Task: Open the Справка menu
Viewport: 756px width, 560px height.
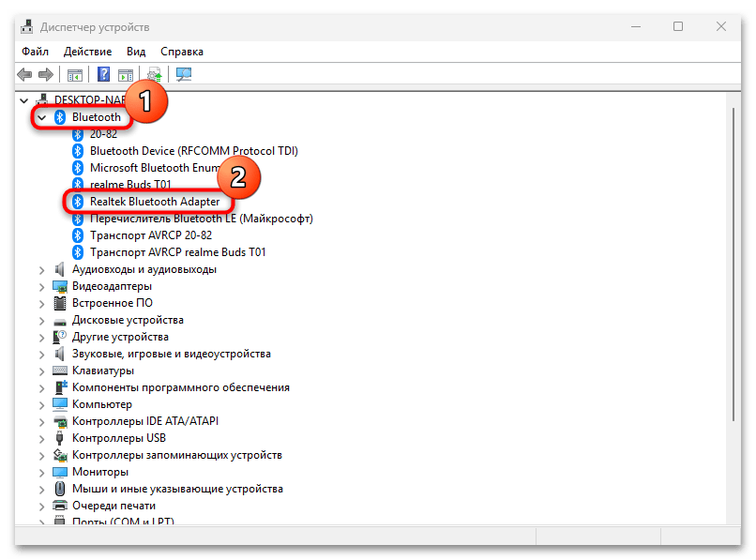Action: (182, 52)
